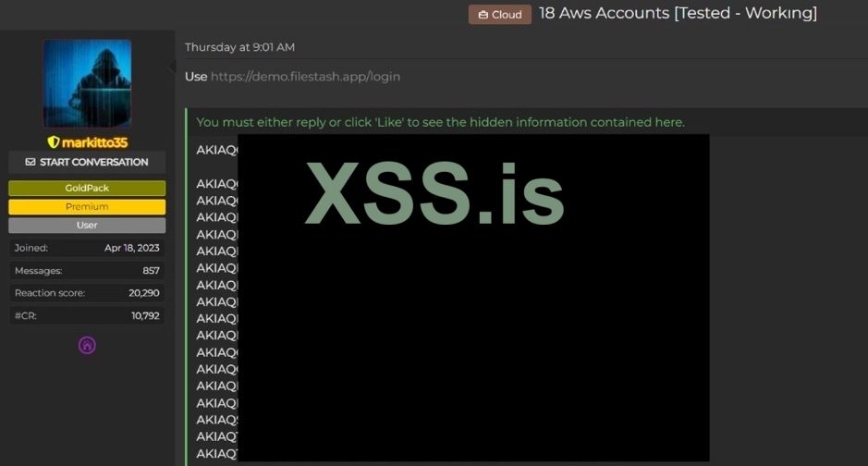Click the hidden content reply-or-Like notice
This screenshot has width=868, height=466.
[441, 122]
